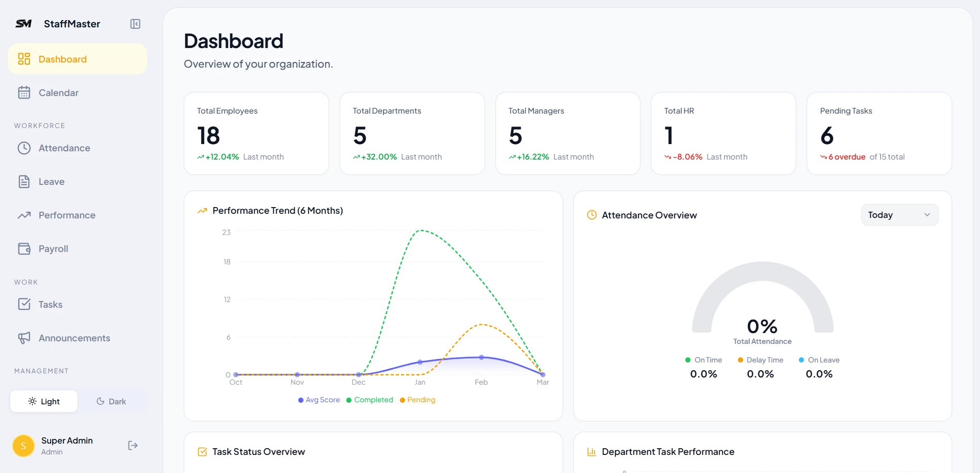This screenshot has height=473, width=980.
Task: Click the Attendance clock icon
Action: coord(24,148)
